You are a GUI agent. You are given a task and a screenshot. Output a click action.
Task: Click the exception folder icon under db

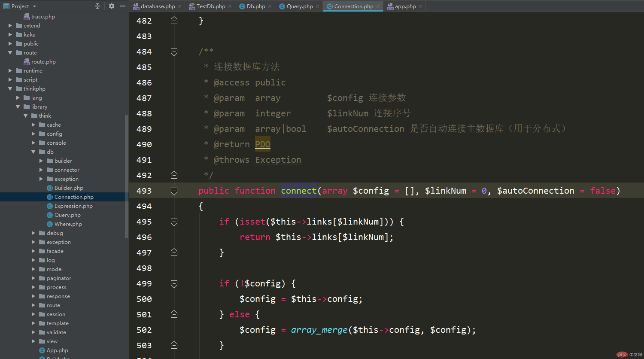50,179
